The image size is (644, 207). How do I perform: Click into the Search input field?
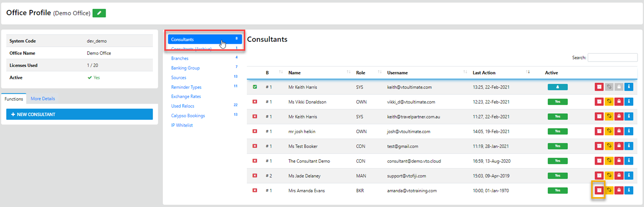[612, 58]
